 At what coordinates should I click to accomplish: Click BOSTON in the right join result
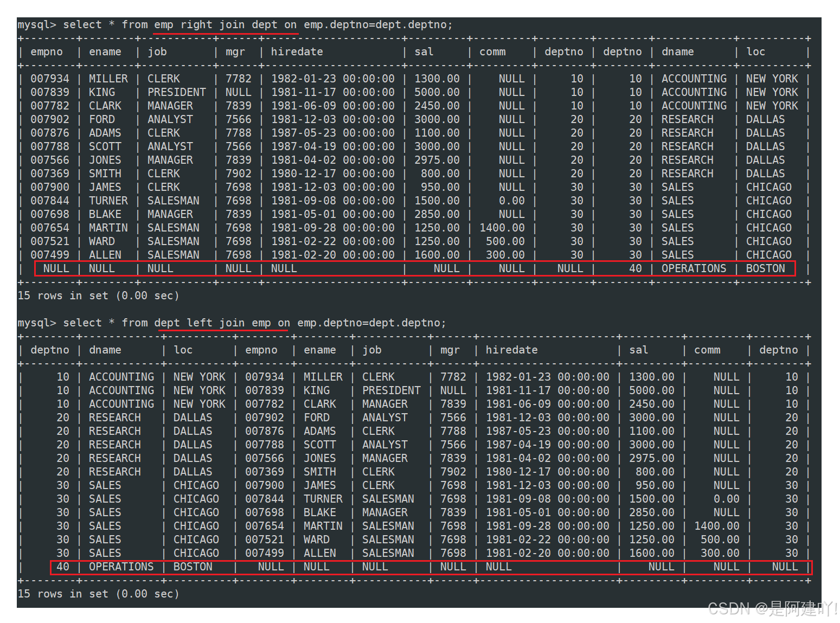pyautogui.click(x=766, y=269)
